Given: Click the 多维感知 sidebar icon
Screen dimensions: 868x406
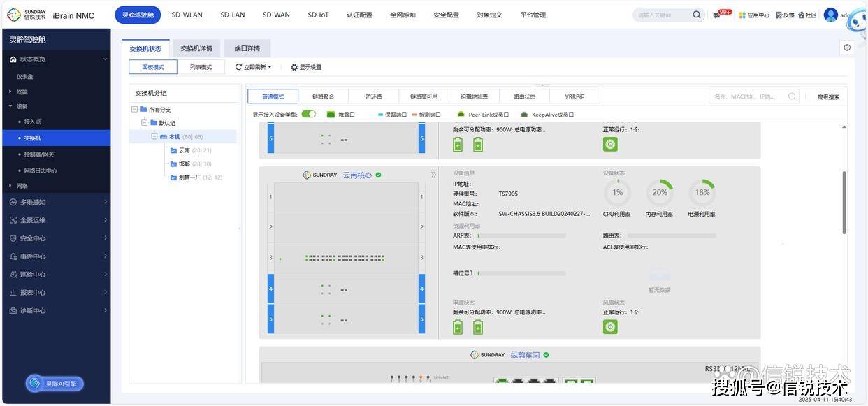Looking at the screenshot, I should [x=13, y=202].
